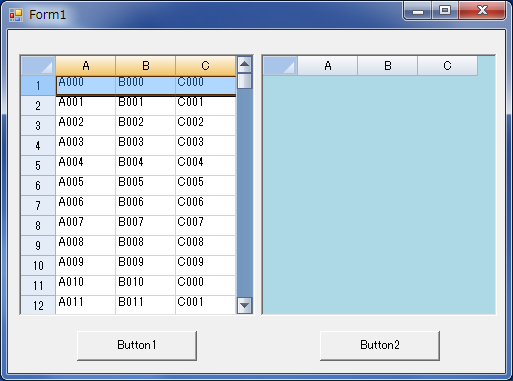Click cell A003
The image size is (513, 381).
[86, 146]
